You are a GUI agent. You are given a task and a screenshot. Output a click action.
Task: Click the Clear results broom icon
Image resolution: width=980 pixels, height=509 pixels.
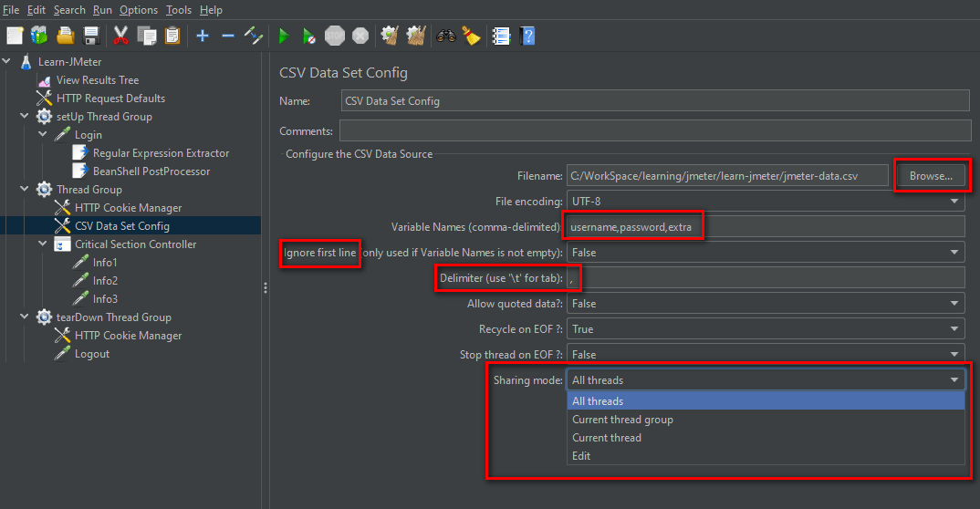pyautogui.click(x=390, y=36)
